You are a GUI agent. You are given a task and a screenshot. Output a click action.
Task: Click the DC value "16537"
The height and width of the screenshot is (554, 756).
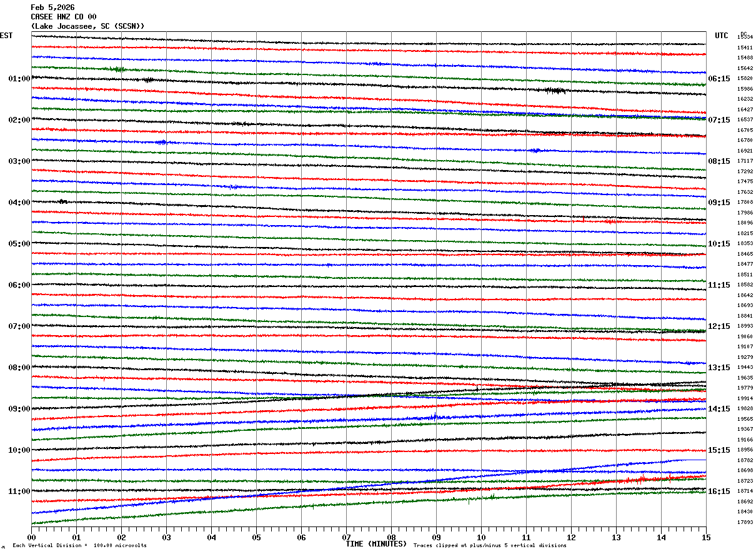745,120
